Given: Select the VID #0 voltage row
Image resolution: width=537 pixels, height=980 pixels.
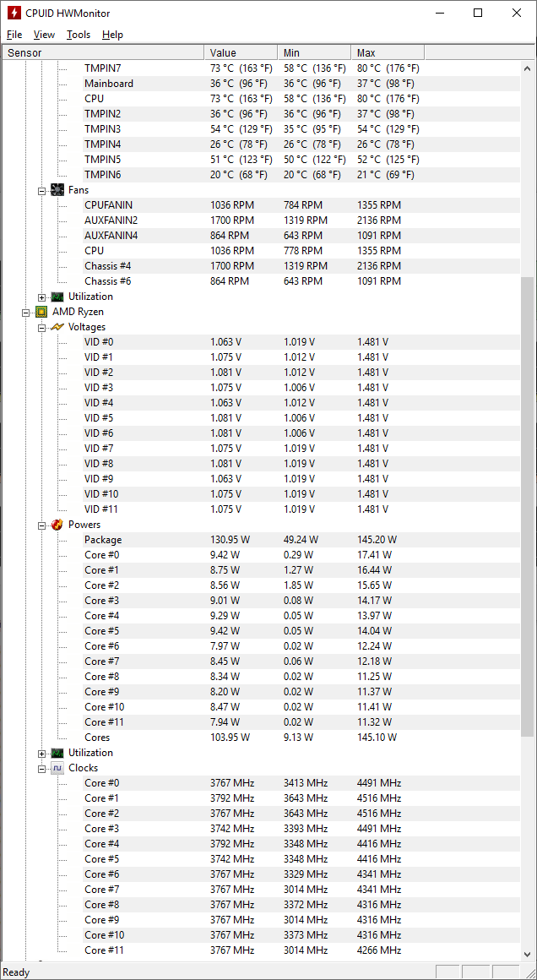Looking at the screenshot, I should pos(301,342).
